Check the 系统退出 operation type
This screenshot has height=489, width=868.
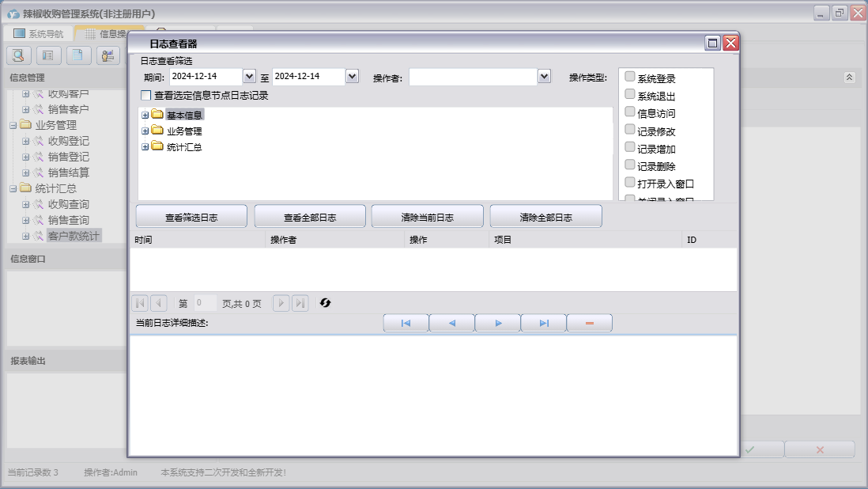pos(629,94)
